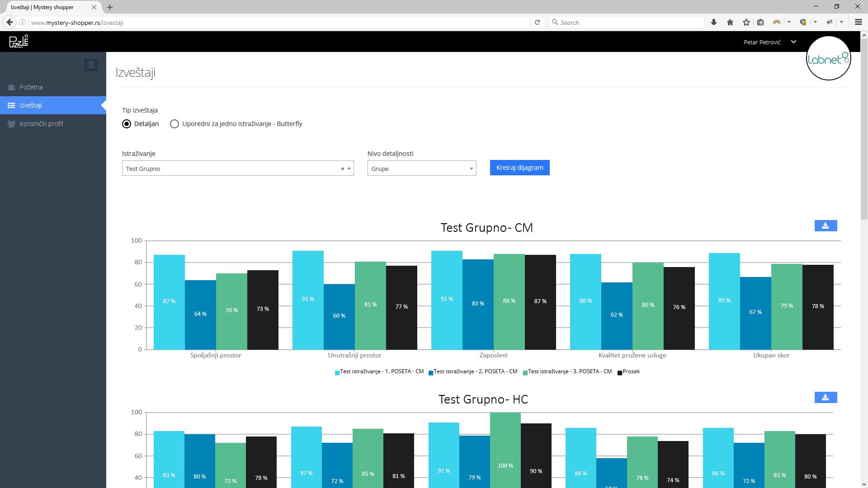Click the site info icon in address bar
The height and width of the screenshot is (488, 868).
(23, 22)
